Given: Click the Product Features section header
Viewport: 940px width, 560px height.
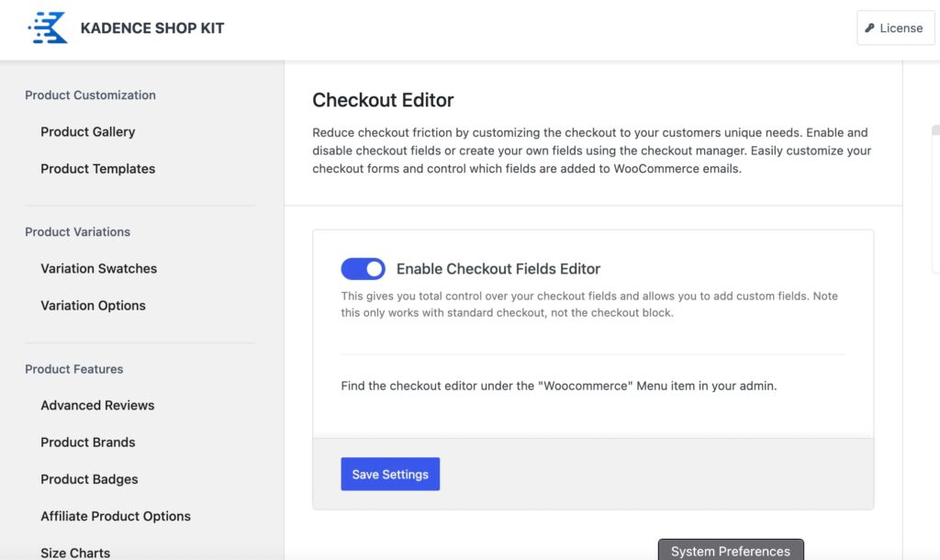Looking at the screenshot, I should coord(73,368).
